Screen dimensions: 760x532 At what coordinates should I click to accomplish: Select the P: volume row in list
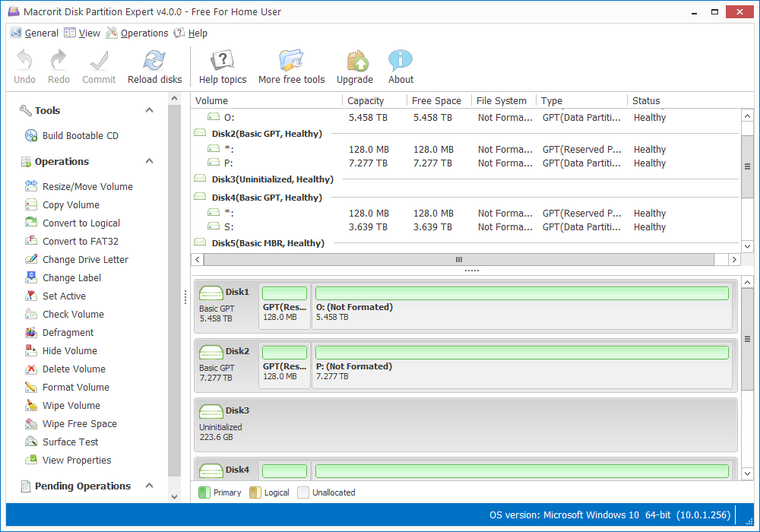466,163
